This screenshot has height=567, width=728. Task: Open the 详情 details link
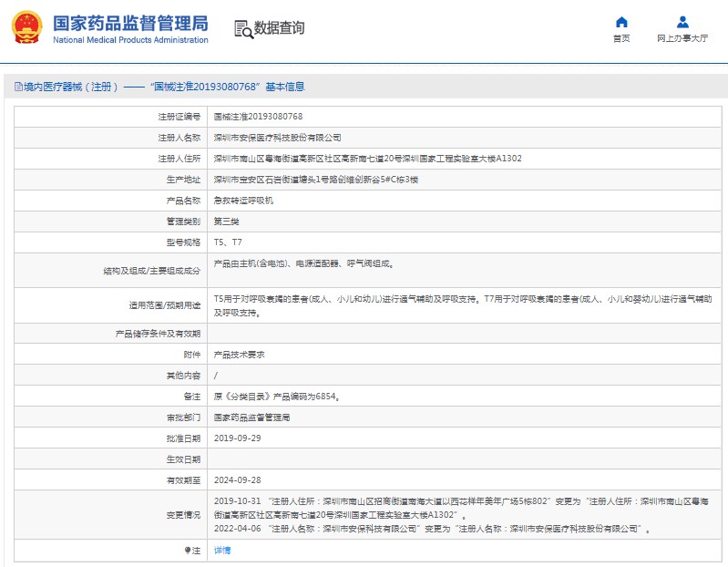point(222,551)
